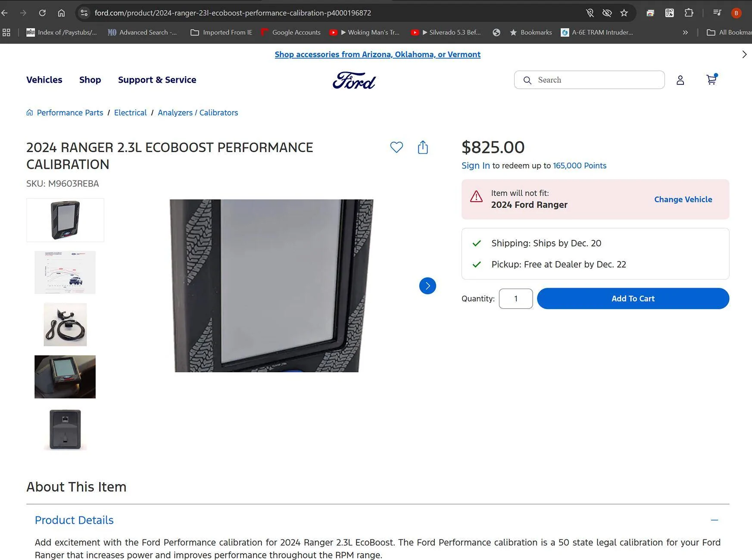Go to the browser home page

point(61,13)
